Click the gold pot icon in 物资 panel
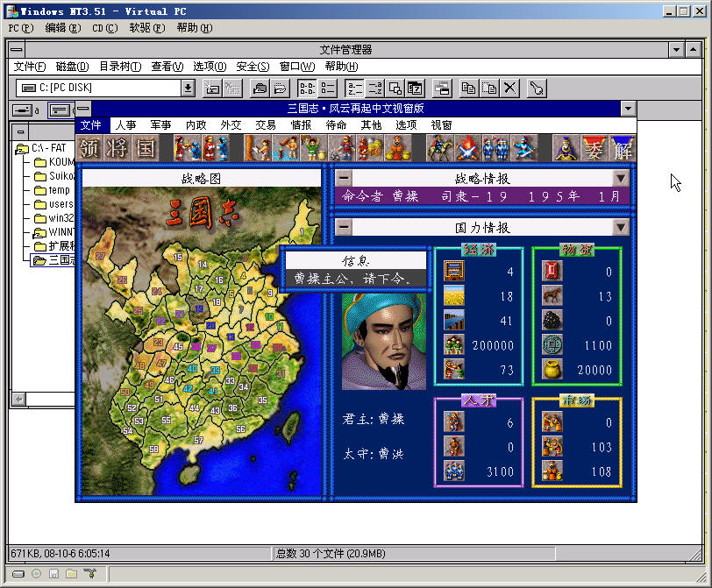This screenshot has width=712, height=588. click(552, 369)
